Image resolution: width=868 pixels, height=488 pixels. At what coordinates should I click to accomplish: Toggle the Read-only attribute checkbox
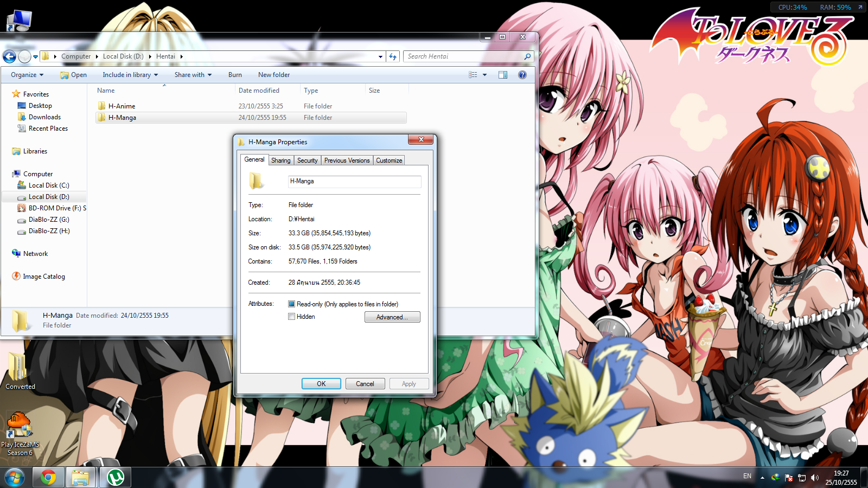coord(292,304)
